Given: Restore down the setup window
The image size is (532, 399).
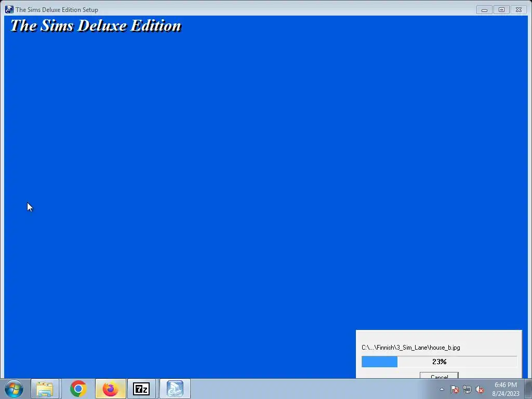Looking at the screenshot, I should click(501, 10).
